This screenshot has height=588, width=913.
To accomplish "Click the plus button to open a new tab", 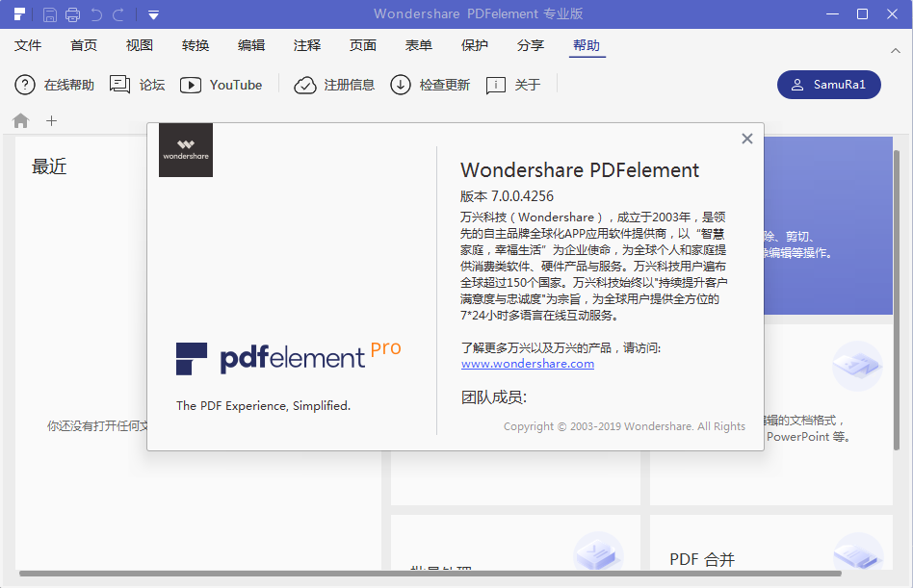I will point(52,120).
